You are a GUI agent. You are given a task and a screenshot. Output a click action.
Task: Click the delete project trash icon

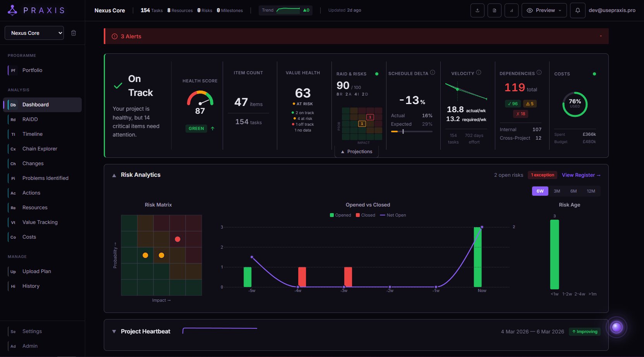pos(74,33)
